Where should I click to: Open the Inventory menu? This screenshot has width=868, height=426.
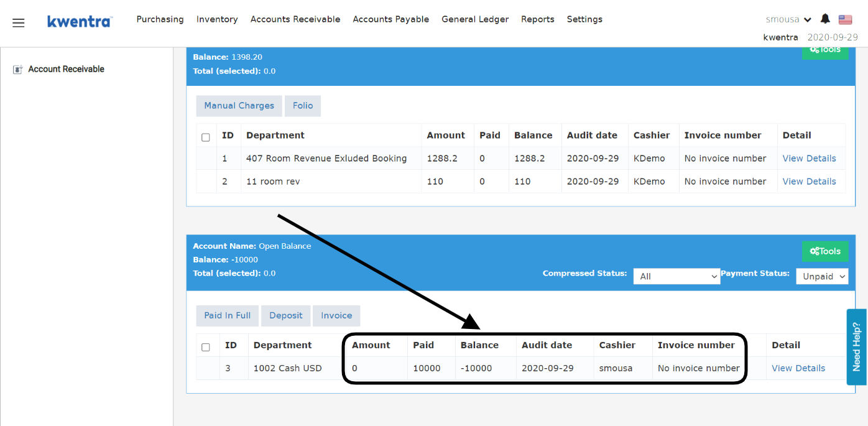(217, 19)
